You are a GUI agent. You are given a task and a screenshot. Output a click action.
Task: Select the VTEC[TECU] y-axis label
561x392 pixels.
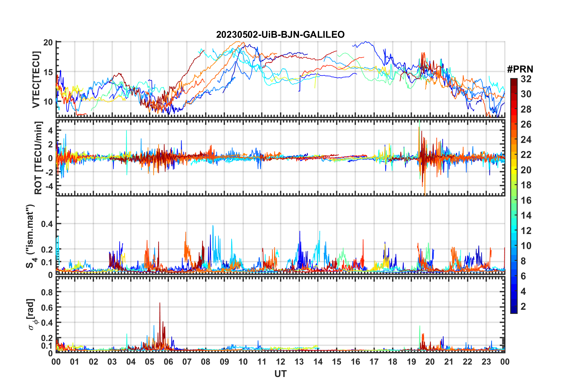(x=36, y=80)
